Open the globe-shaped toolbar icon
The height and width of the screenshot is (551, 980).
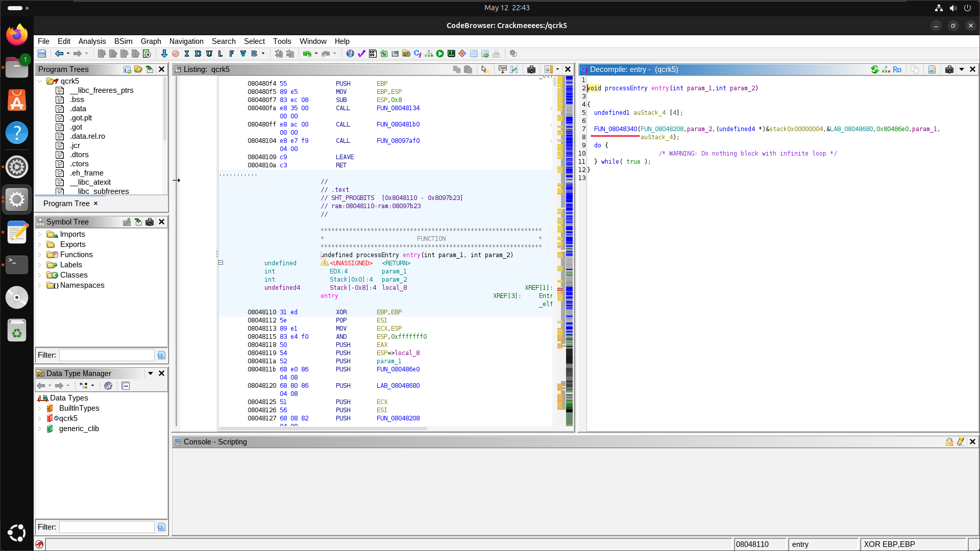[x=350, y=54]
